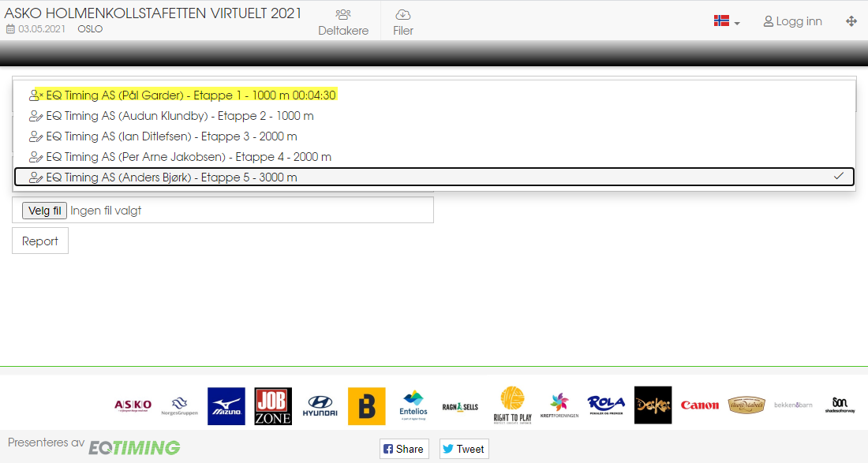Open the Deltakere participants page
Screen dimensions: 868x463
pyautogui.click(x=343, y=22)
